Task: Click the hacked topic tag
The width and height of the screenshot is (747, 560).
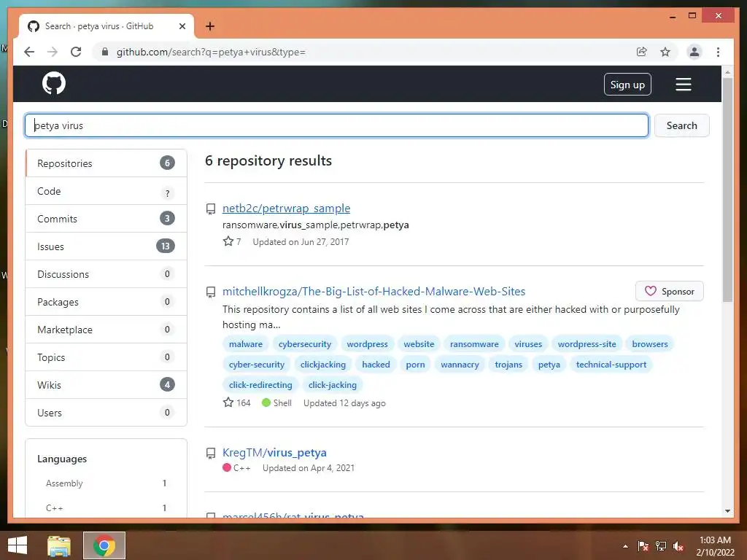Action: (x=376, y=365)
